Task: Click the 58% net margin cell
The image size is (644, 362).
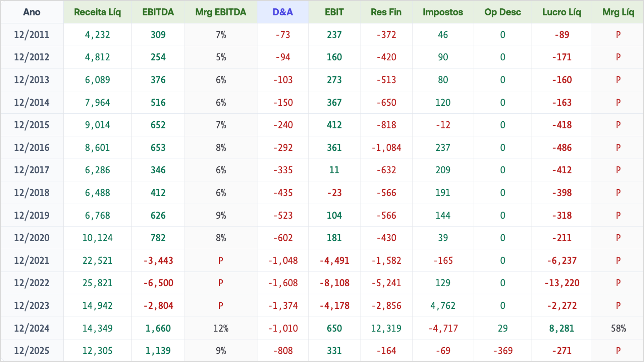Action: [x=618, y=328]
